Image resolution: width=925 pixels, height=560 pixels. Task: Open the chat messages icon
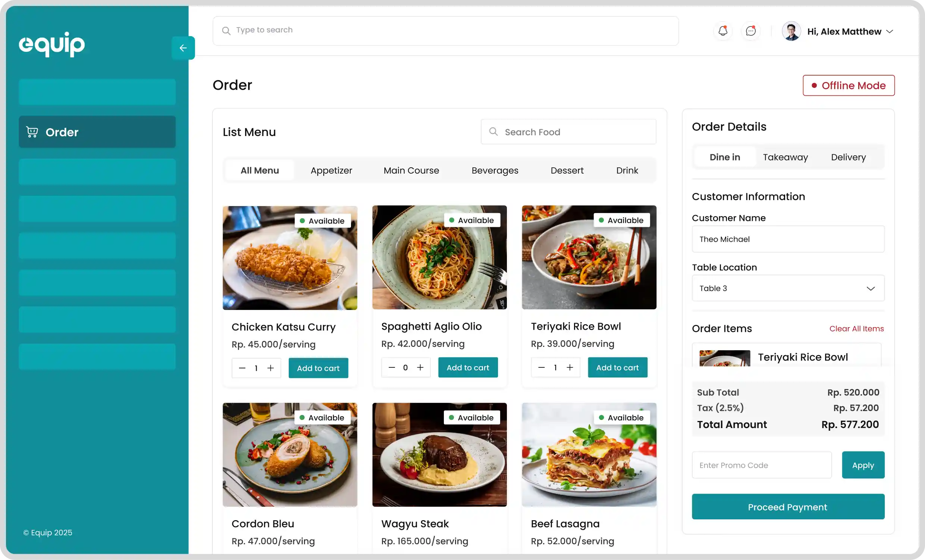pyautogui.click(x=750, y=31)
